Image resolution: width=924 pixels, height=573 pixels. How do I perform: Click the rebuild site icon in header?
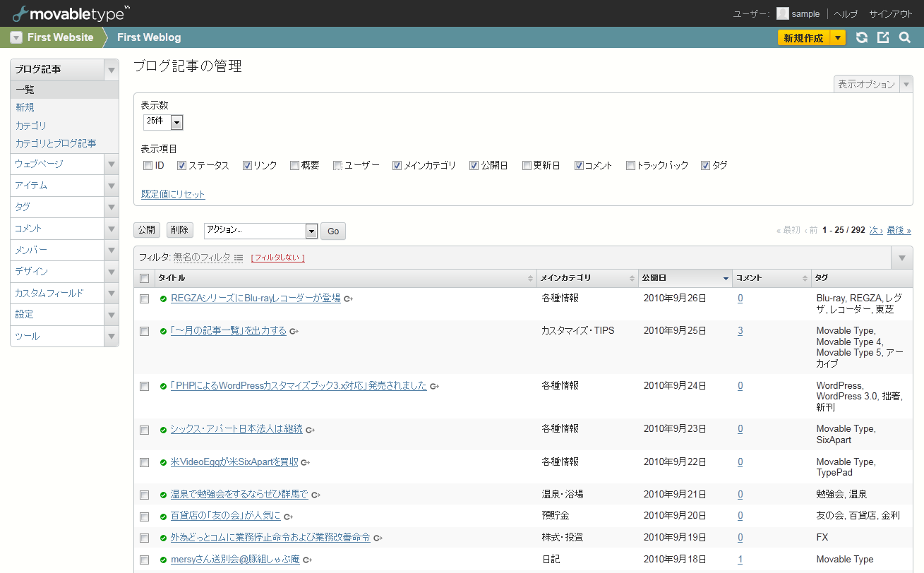pyautogui.click(x=862, y=37)
